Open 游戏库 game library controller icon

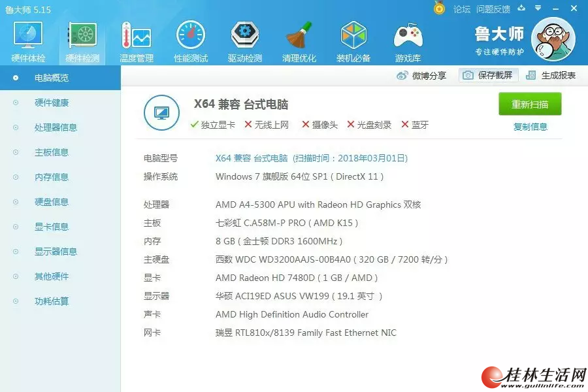(x=408, y=42)
